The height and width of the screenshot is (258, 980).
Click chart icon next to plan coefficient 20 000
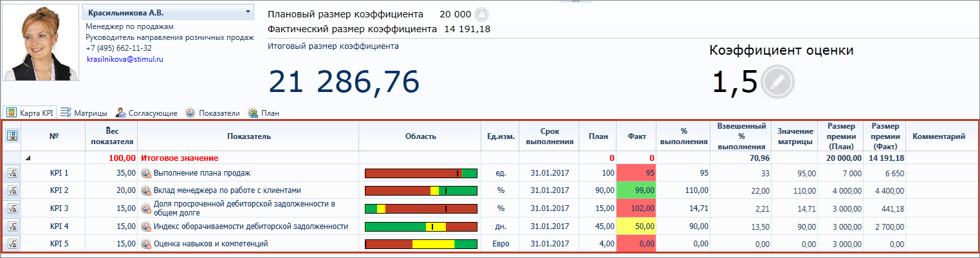[481, 14]
